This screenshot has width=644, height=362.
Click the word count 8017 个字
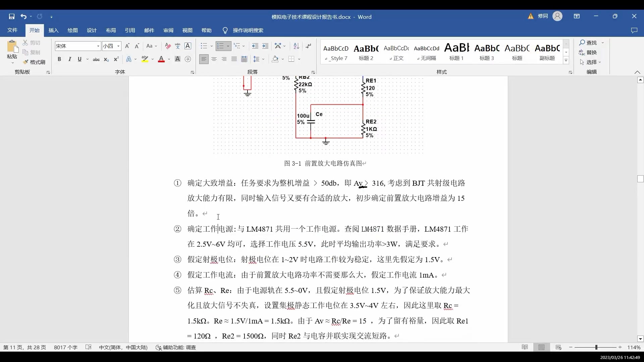pos(65,348)
